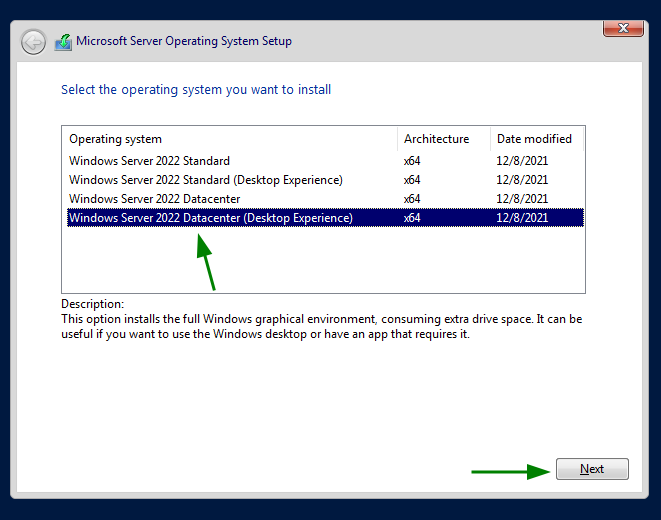Close the Server Operating System Setup window
Screen dimensions: 661x520
point(623,29)
